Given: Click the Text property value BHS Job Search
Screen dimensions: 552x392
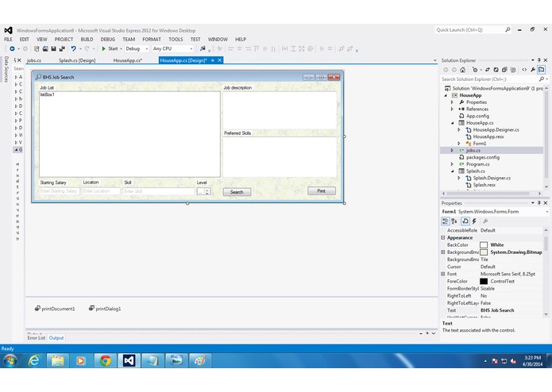Looking at the screenshot, I should [x=497, y=310].
